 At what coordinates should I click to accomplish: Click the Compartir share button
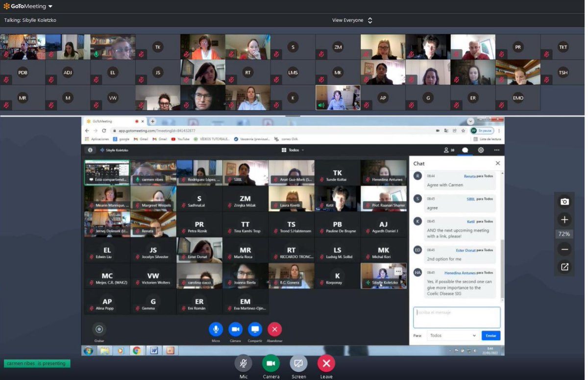255,329
